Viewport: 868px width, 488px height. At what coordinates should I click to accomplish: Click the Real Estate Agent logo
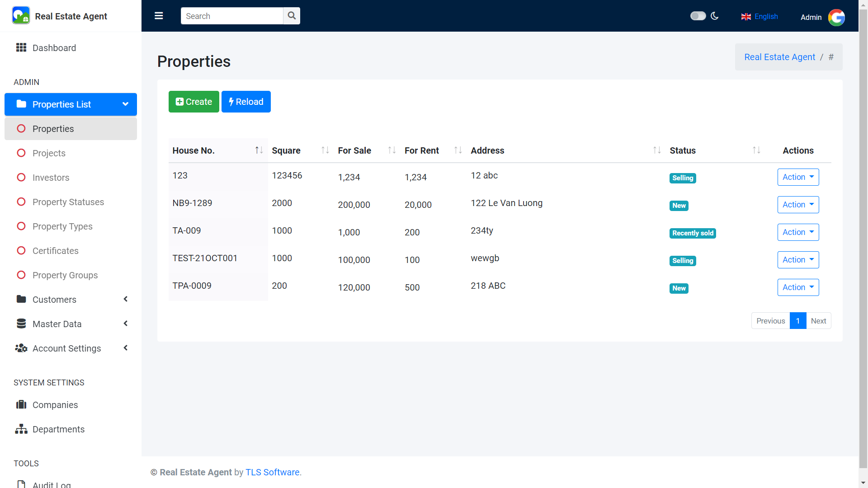pyautogui.click(x=21, y=16)
